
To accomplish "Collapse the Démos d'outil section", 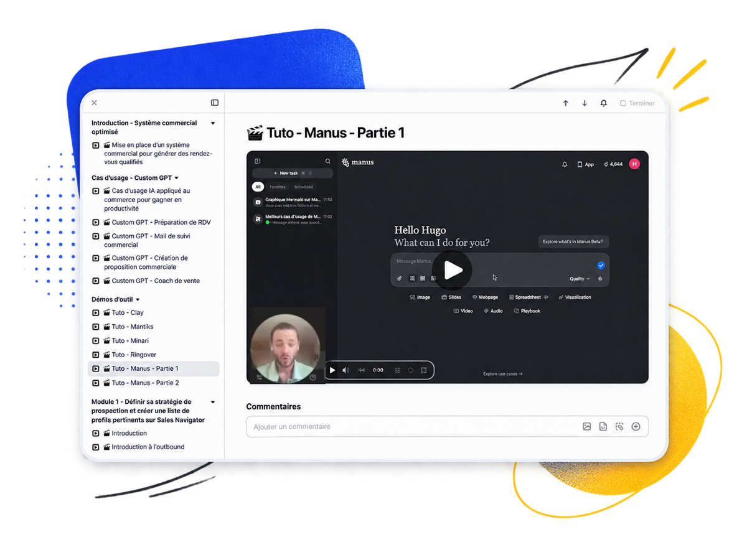I will click(138, 299).
